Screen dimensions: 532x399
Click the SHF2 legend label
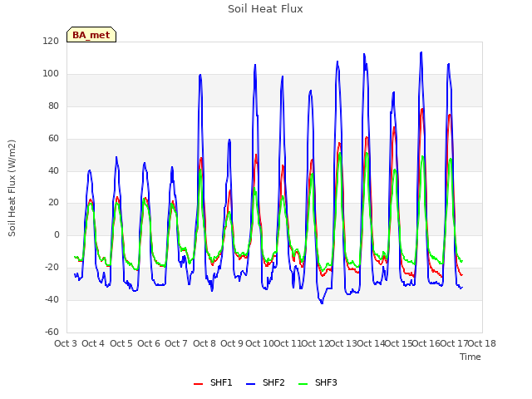pos(273,382)
